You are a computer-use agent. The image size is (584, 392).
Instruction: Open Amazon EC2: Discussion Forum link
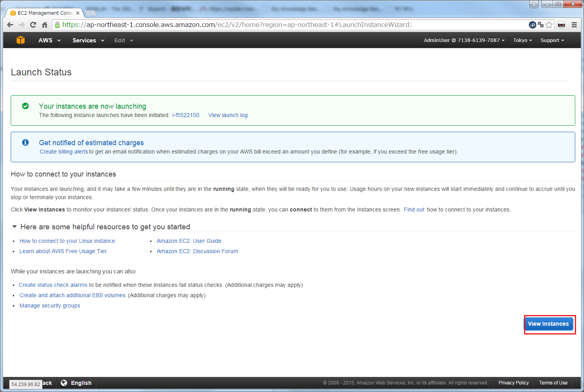197,251
